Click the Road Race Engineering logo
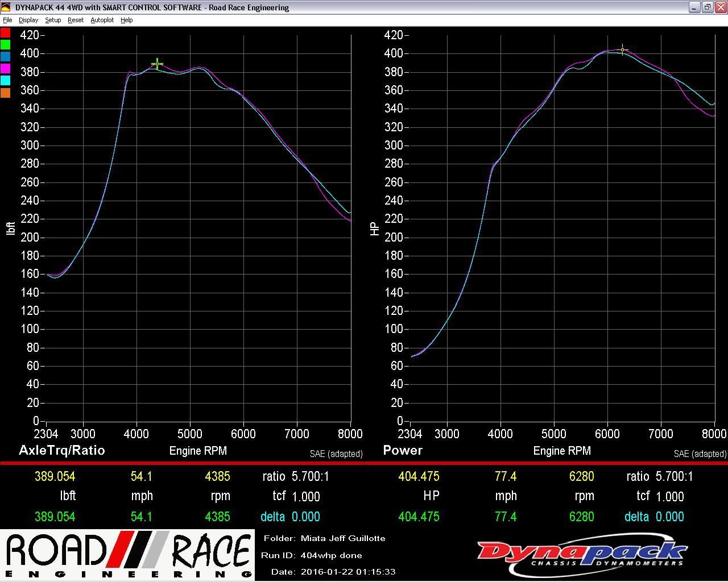 pyautogui.click(x=127, y=555)
